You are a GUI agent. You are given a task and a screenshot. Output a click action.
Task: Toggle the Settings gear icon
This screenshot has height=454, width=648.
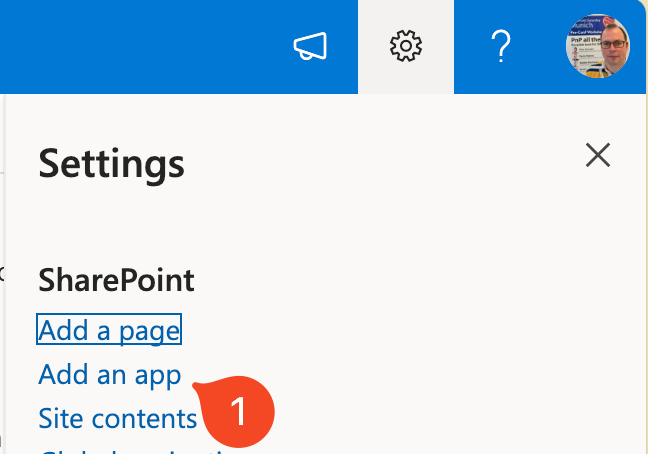tap(406, 46)
